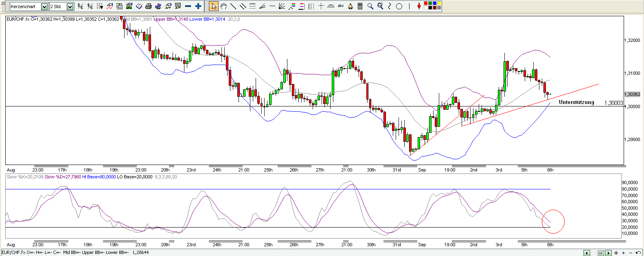Select the ellipse drawing tool
The image size is (644, 256).
[x=399, y=6]
